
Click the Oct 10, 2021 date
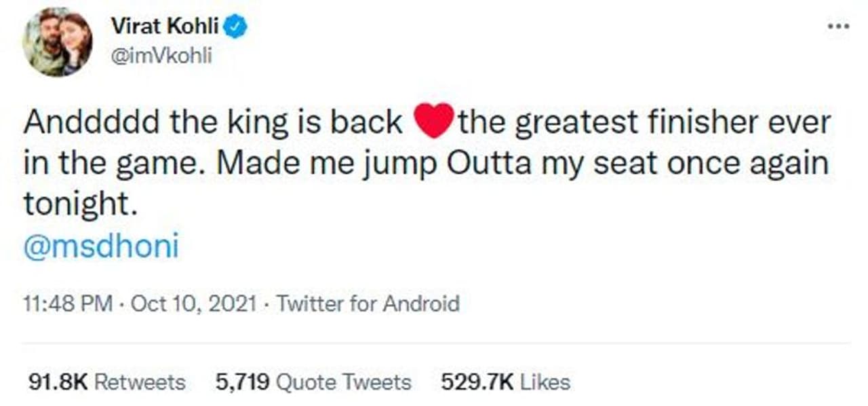tap(193, 303)
